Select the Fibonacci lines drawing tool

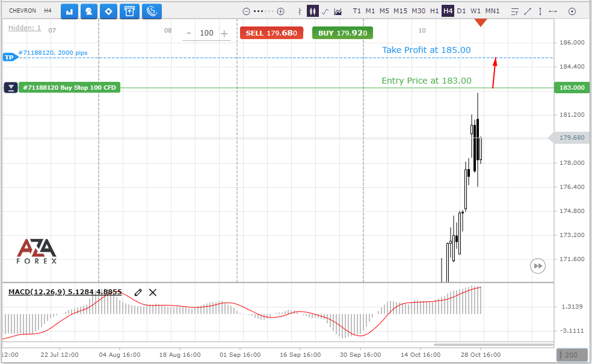coord(514,11)
